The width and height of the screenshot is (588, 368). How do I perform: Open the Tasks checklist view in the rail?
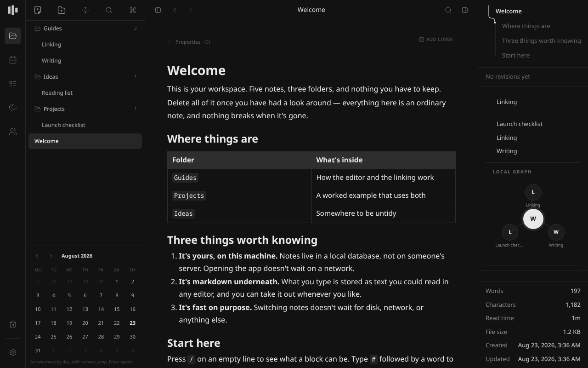pos(13,84)
